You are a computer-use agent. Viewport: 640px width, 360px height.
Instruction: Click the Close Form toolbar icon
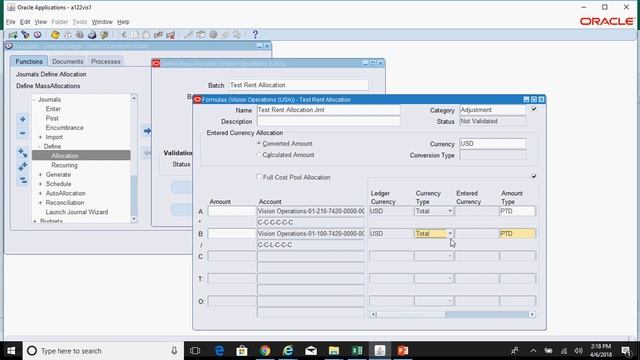(104, 35)
